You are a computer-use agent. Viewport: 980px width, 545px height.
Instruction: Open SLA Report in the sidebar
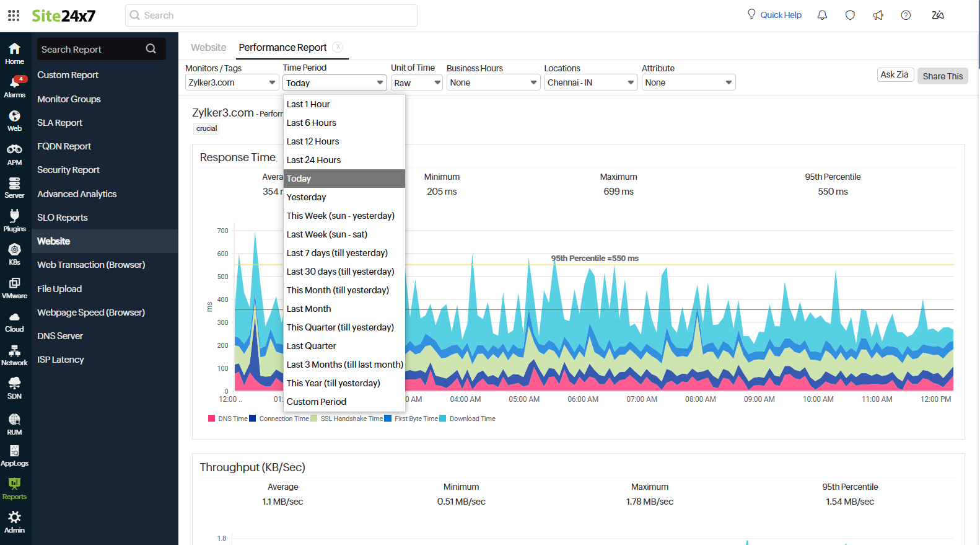click(x=59, y=123)
